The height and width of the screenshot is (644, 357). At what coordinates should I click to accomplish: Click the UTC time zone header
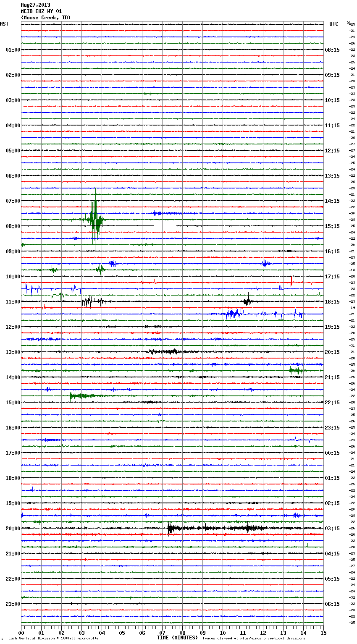(334, 24)
